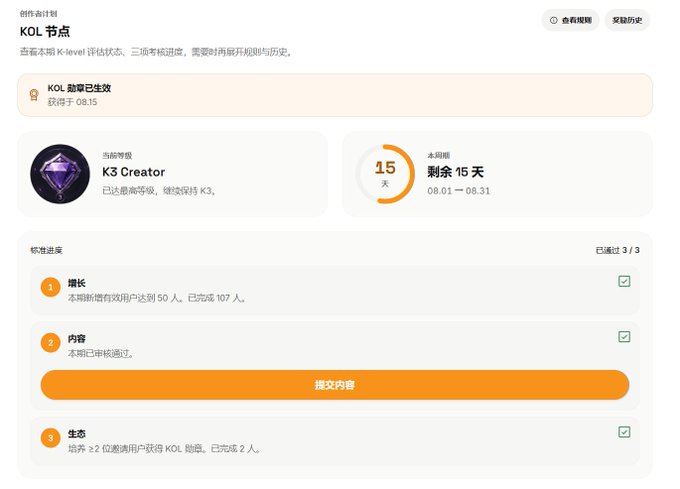Screen dimensions: 680x489
Task: Click the K3 Creator level title
Action: click(134, 172)
